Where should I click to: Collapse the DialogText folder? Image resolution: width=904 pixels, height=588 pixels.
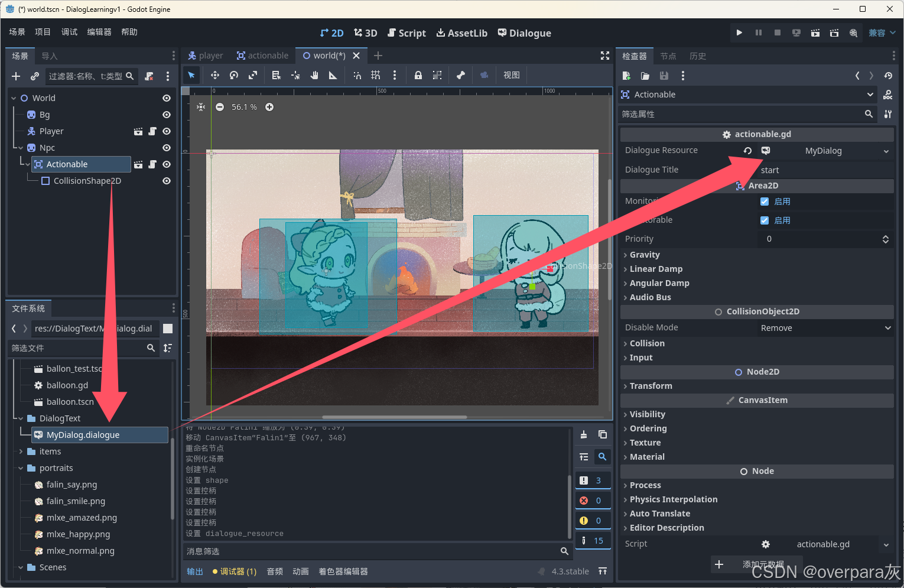(21, 418)
